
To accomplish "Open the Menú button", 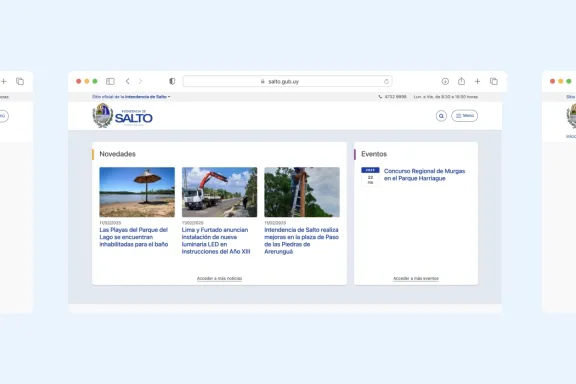I will tap(465, 116).
